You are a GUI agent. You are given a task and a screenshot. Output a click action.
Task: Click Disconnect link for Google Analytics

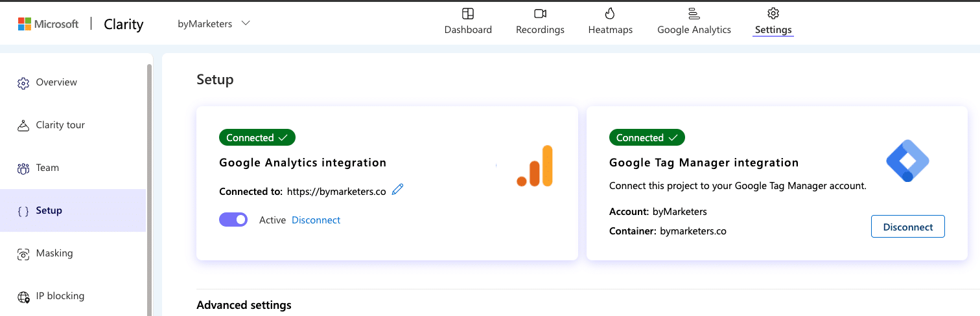(316, 220)
